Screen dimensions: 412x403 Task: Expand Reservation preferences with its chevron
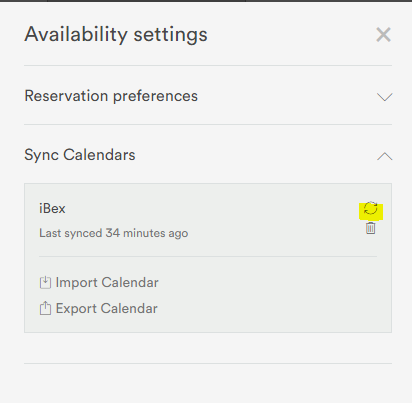384,97
